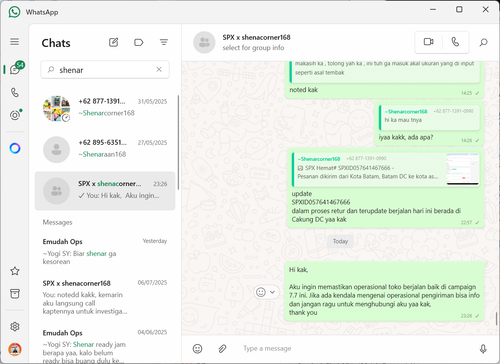The height and width of the screenshot is (364, 500).
Task: Click the 'Today' date separator
Action: pyautogui.click(x=340, y=241)
